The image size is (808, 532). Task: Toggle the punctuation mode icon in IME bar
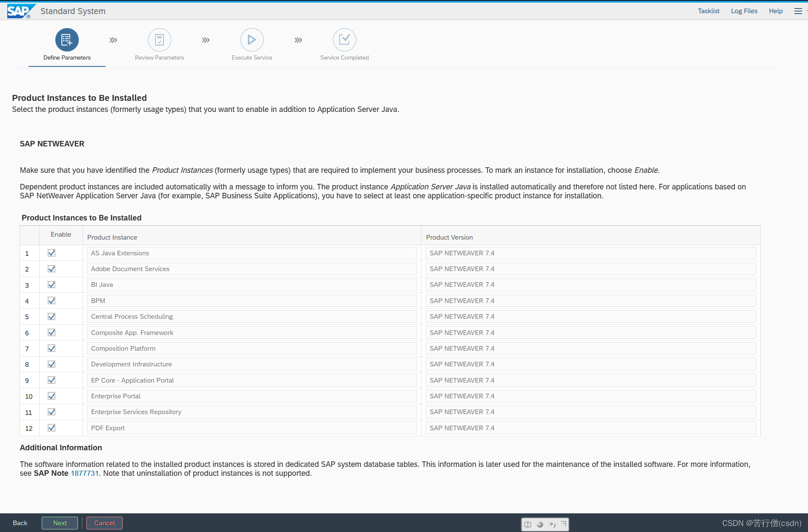(553, 524)
